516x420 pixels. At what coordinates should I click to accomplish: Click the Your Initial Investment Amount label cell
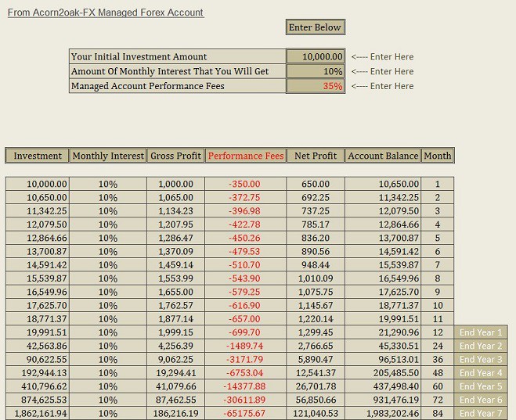pos(178,56)
